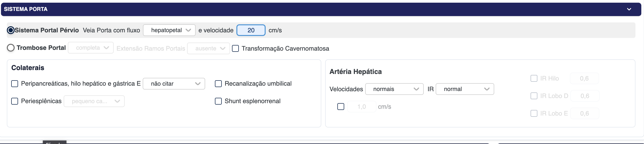Open the não citar dropdown

[174, 84]
